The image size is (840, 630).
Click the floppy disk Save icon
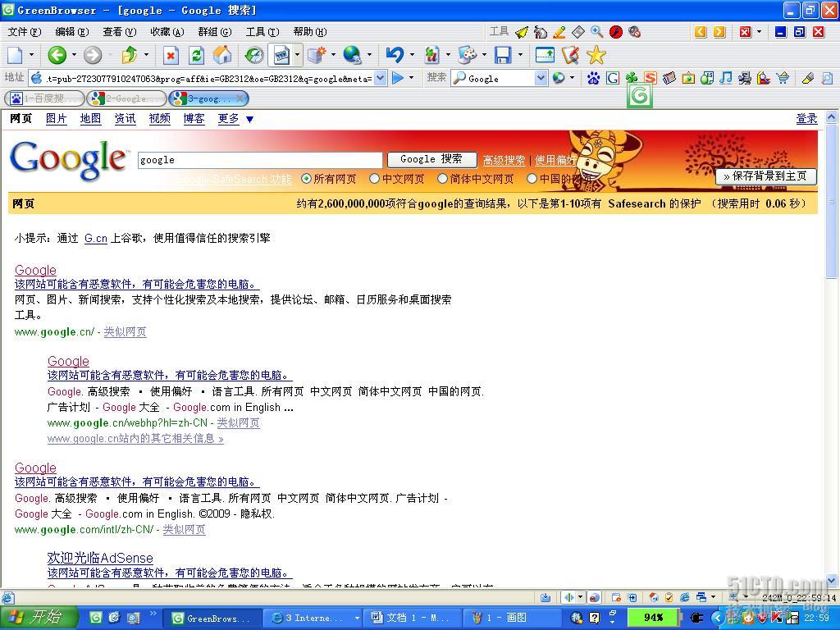pyautogui.click(x=503, y=55)
